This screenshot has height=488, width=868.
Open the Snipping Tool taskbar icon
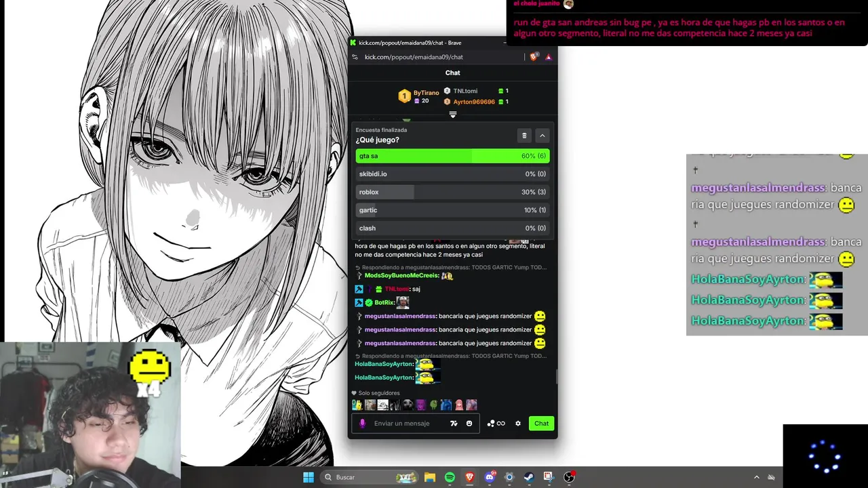(x=549, y=477)
